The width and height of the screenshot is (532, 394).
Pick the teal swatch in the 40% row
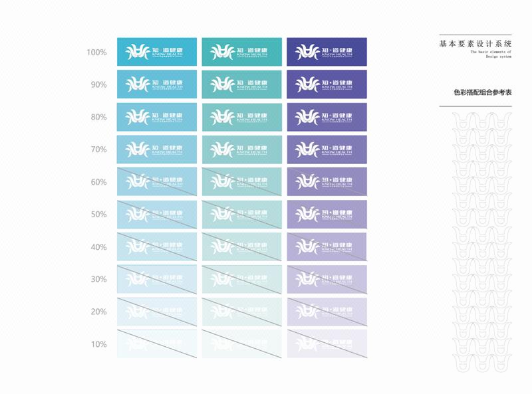click(x=241, y=246)
